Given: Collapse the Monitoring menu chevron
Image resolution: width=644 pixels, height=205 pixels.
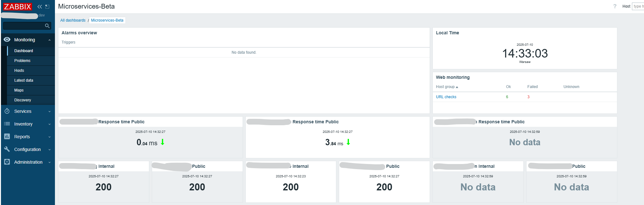Looking at the screenshot, I should (x=50, y=40).
